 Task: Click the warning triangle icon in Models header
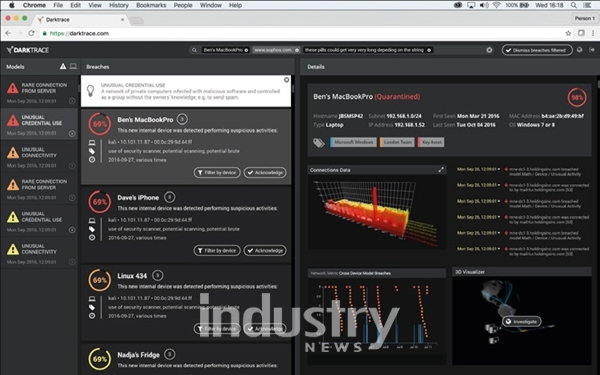tap(63, 66)
